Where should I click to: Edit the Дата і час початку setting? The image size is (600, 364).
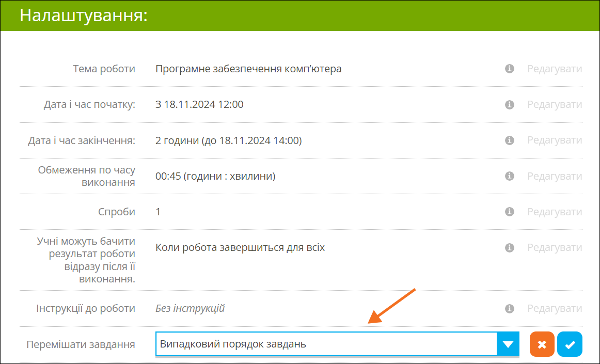(554, 105)
